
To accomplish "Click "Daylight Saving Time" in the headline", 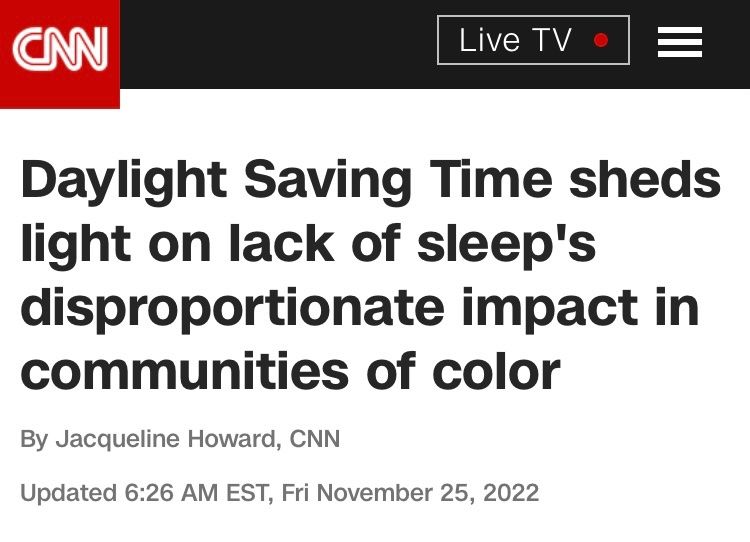I will 286,180.
